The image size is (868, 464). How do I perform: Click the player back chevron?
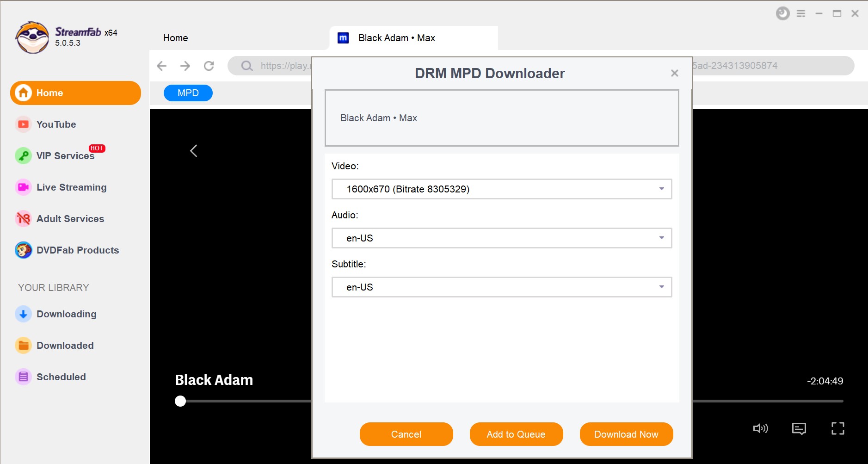coord(194,151)
